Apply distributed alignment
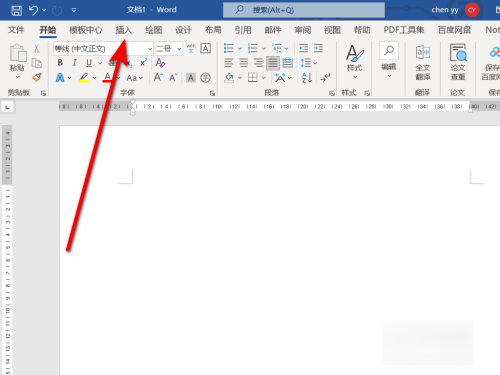500x375 pixels. 288,63
